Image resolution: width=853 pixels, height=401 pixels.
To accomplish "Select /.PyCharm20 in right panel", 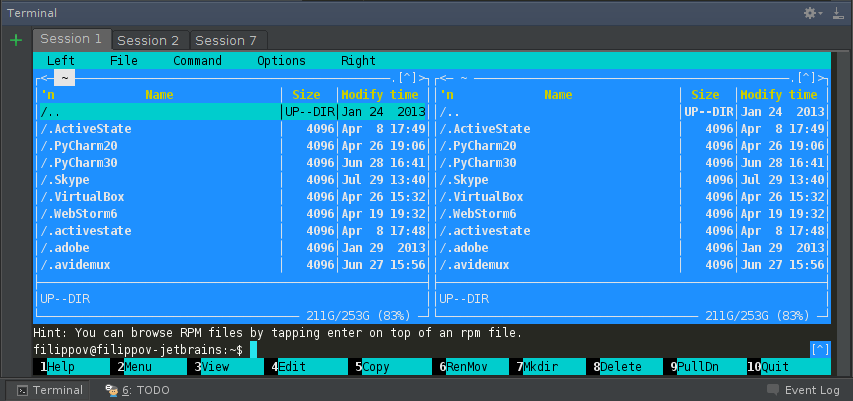I will [632, 146].
